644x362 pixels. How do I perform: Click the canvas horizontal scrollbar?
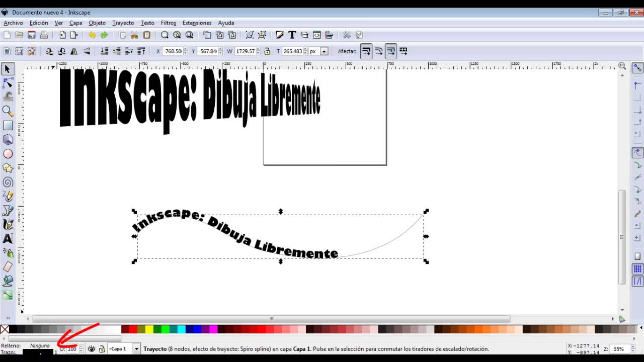coord(271,319)
